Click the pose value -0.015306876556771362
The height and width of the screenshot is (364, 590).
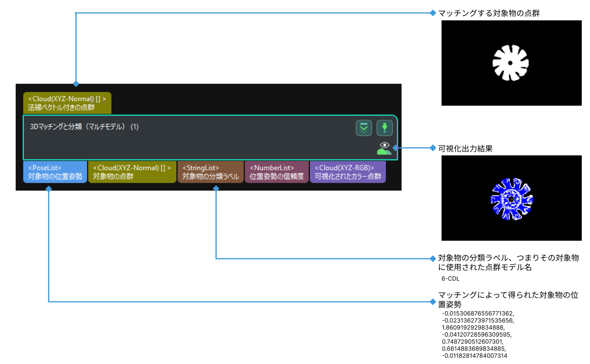click(x=478, y=314)
